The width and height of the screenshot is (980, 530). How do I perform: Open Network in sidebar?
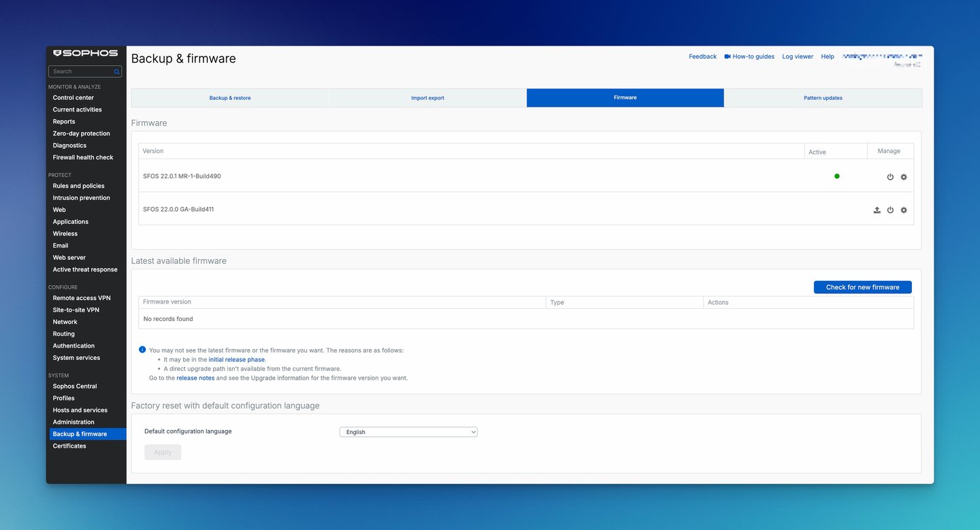tap(65, 322)
